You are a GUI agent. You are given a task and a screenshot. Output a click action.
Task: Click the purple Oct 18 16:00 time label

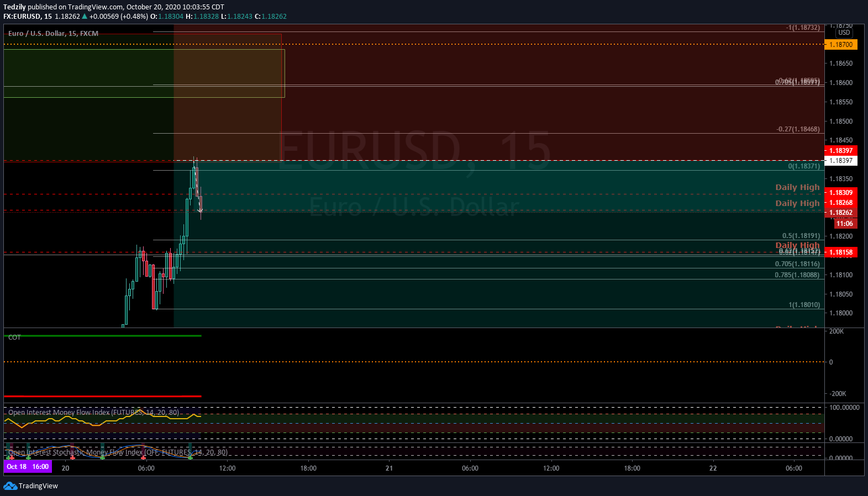[x=28, y=467]
